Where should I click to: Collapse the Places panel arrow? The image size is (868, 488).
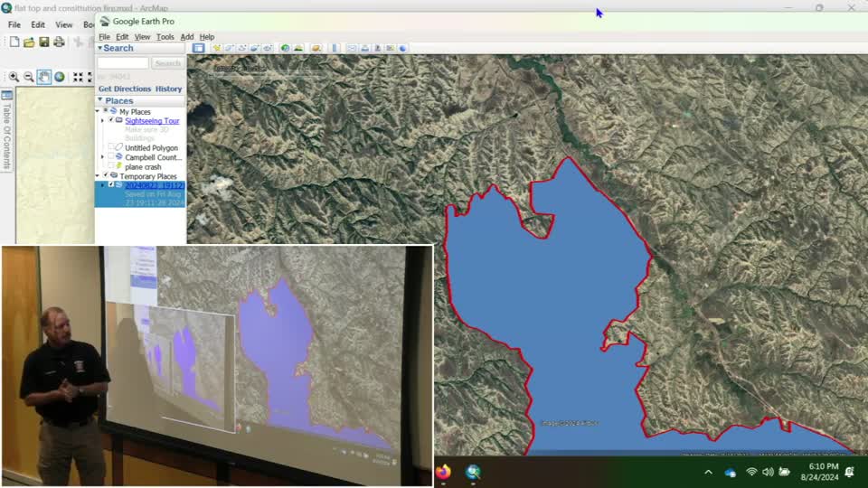[100, 100]
